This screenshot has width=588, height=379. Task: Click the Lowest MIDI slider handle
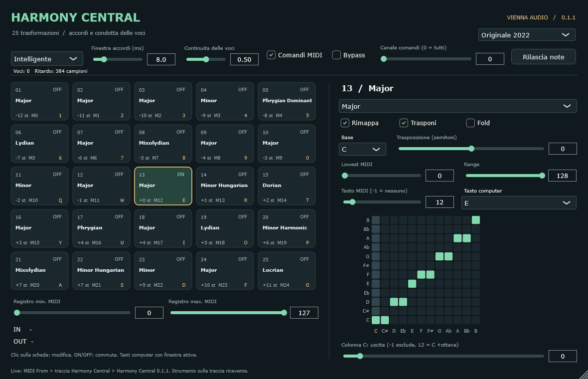point(345,176)
